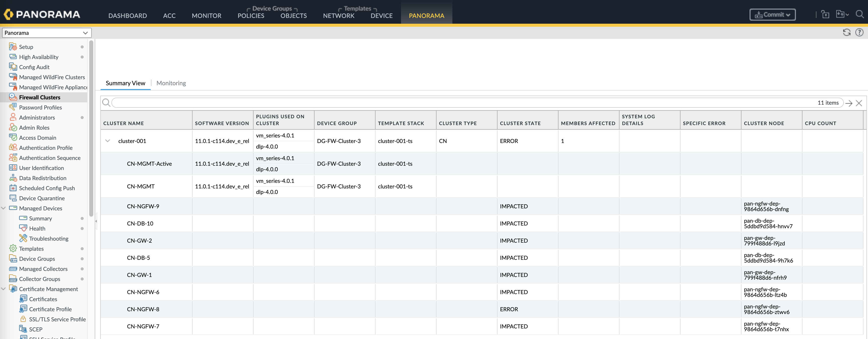The width and height of the screenshot is (868, 339).
Task: Click the SSL/TLS Service Profile lock icon
Action: pyautogui.click(x=23, y=319)
